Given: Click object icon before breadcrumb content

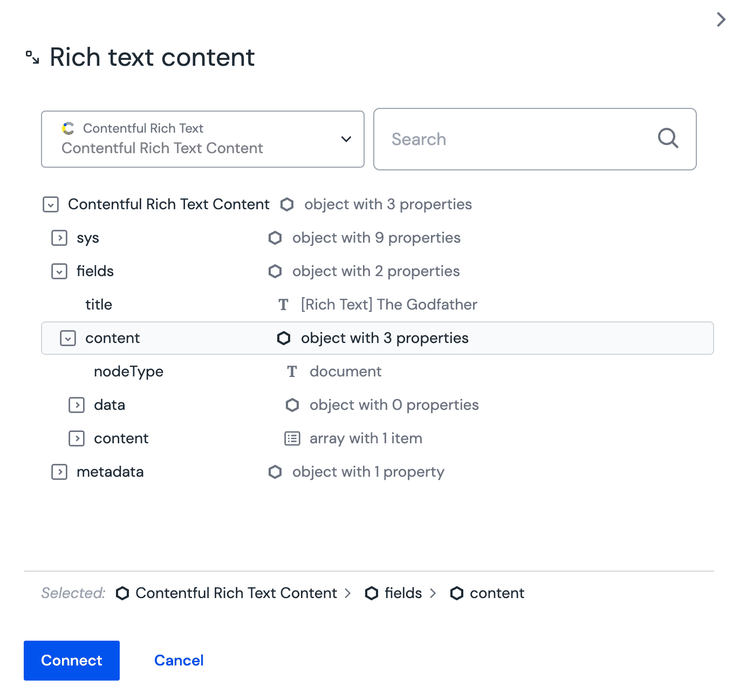Looking at the screenshot, I should [x=457, y=593].
